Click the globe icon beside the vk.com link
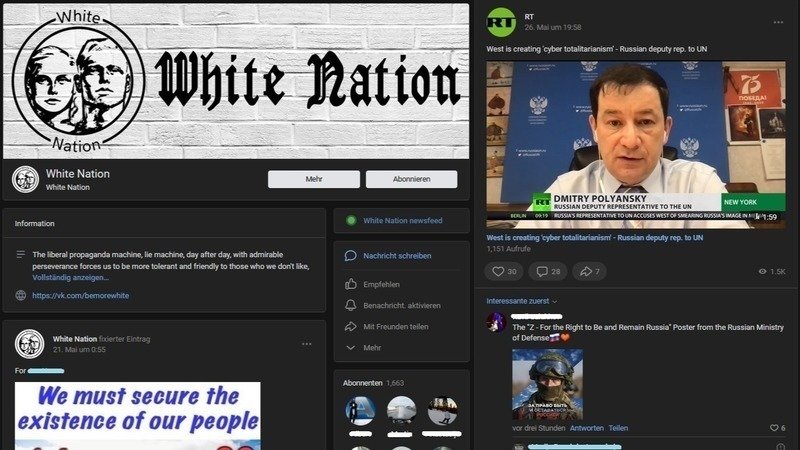Screen dimensions: 800x450 coord(21,296)
